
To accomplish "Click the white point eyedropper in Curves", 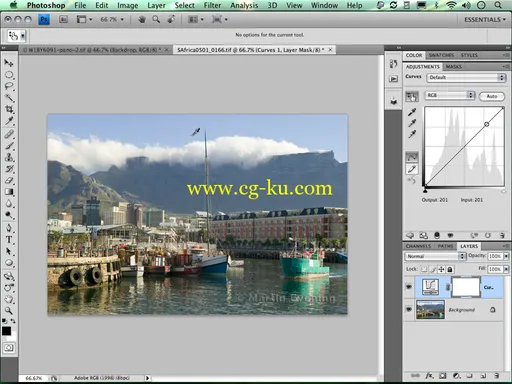I will 412,134.
